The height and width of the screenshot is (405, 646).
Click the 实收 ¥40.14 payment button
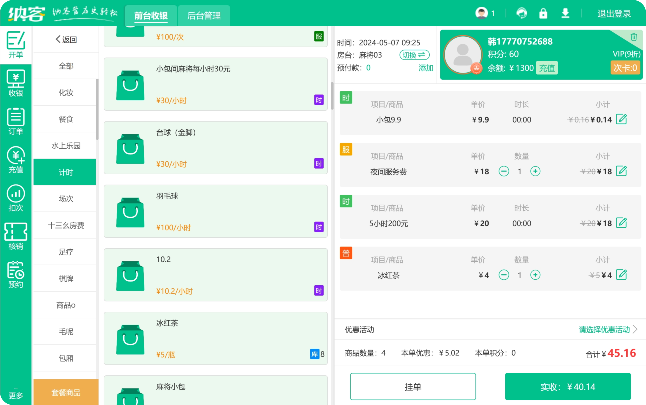point(567,386)
